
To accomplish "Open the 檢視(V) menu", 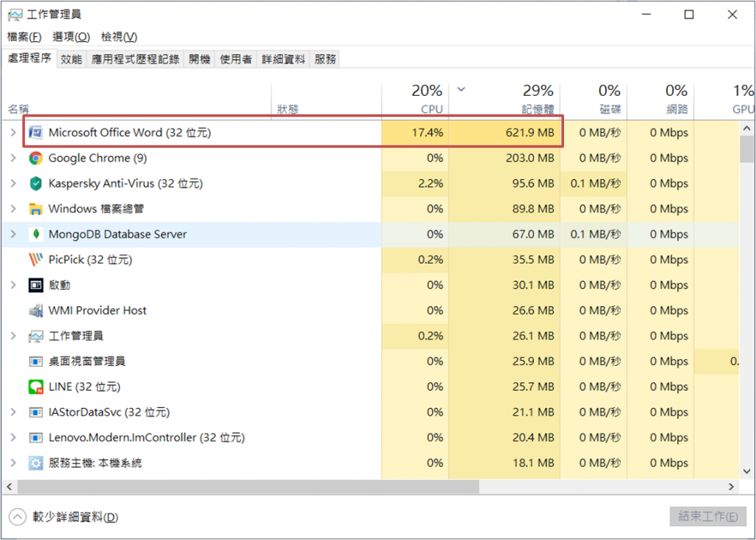I will pyautogui.click(x=119, y=37).
